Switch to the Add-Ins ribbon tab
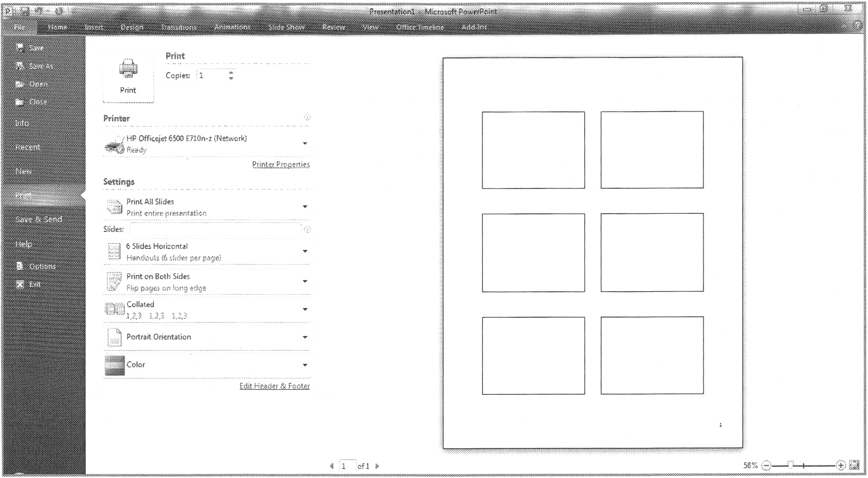The image size is (868, 478). pyautogui.click(x=474, y=27)
